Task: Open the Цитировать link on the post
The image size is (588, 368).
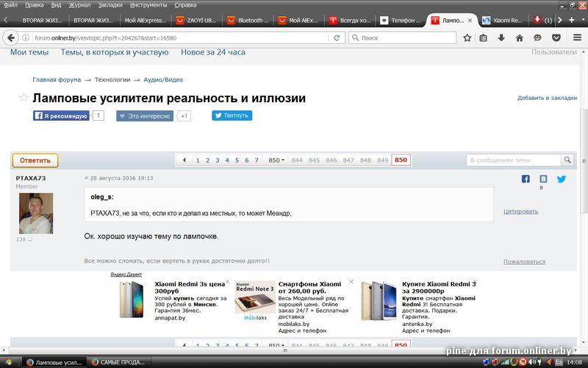Action: coord(521,211)
